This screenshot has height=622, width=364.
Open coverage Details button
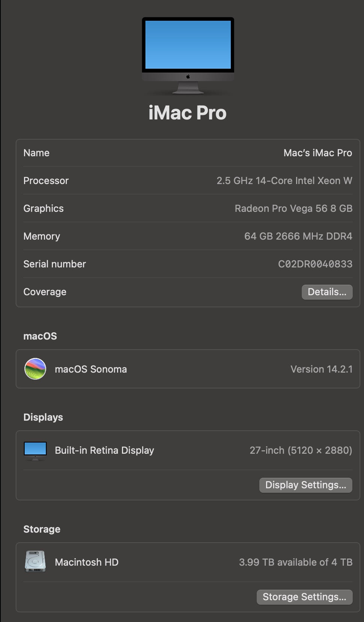coord(327,292)
